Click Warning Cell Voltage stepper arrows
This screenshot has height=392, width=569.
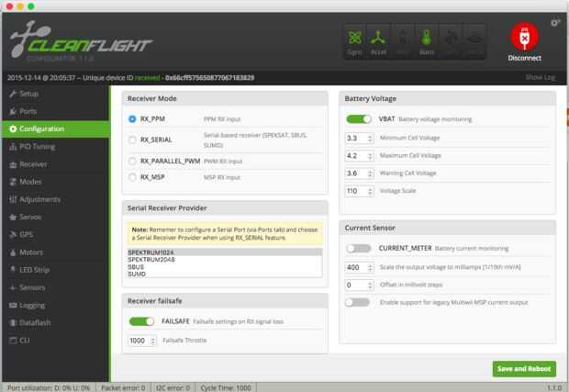[370, 174]
